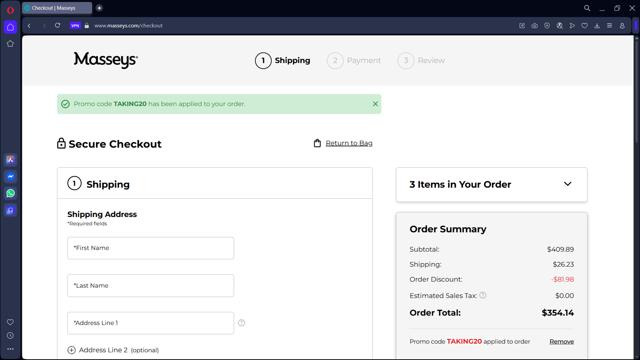Select the Review step 3

pos(421,60)
